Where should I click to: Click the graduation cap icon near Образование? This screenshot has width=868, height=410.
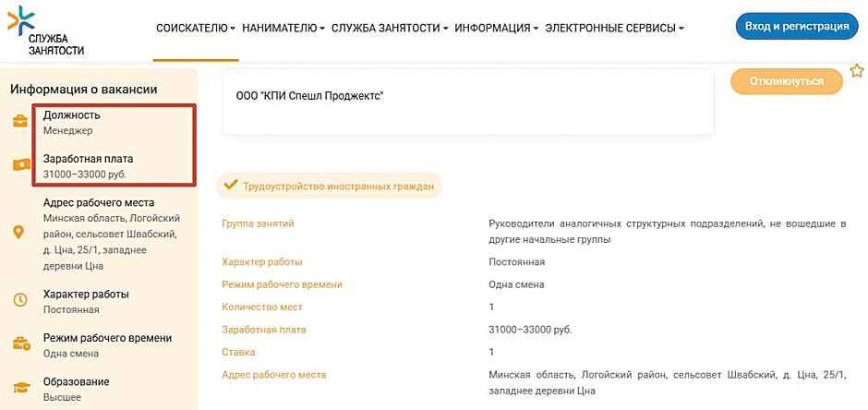tap(19, 388)
